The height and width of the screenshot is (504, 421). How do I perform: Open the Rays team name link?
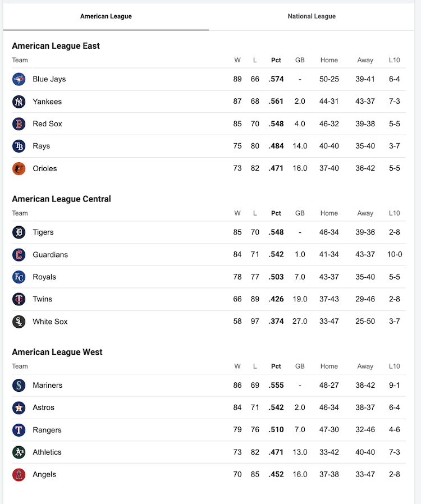[41, 146]
